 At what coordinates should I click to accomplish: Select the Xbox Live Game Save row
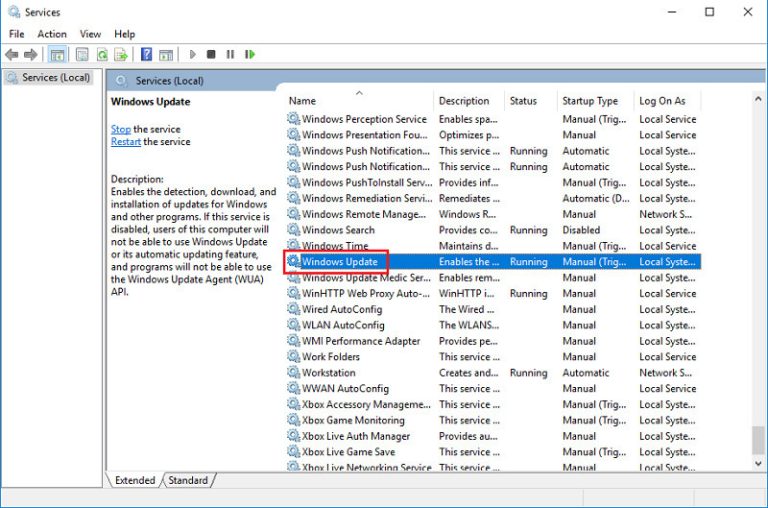(x=493, y=452)
